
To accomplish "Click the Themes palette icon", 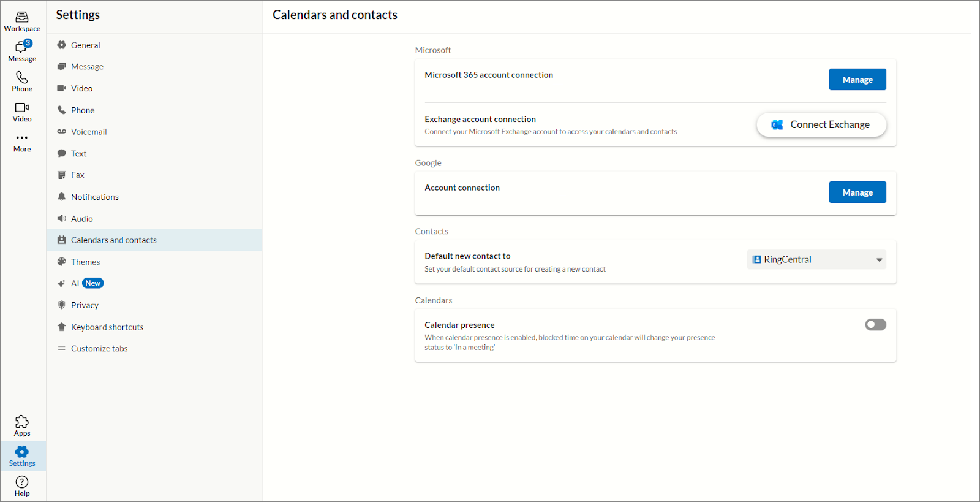I will [x=61, y=262].
